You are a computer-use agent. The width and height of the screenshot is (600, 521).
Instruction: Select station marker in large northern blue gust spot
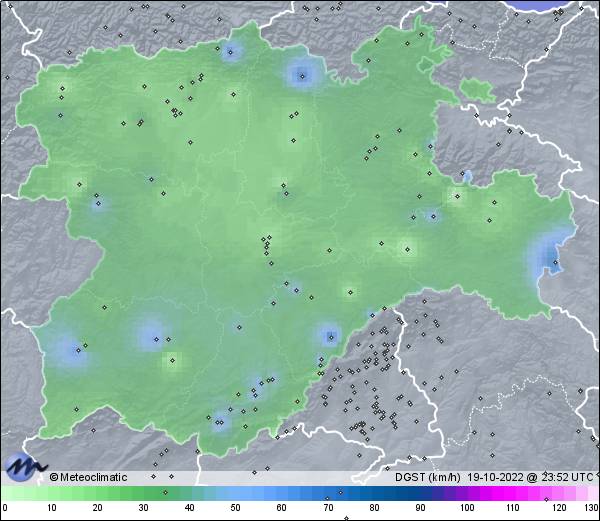302,77
